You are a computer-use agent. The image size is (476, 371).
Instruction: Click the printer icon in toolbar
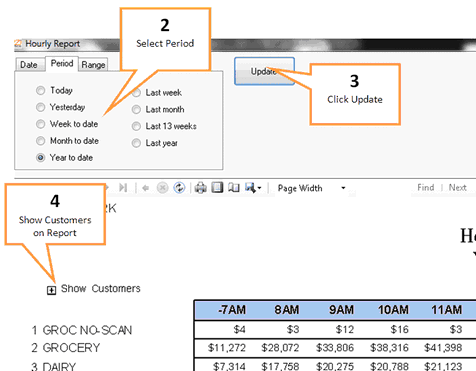(x=201, y=188)
